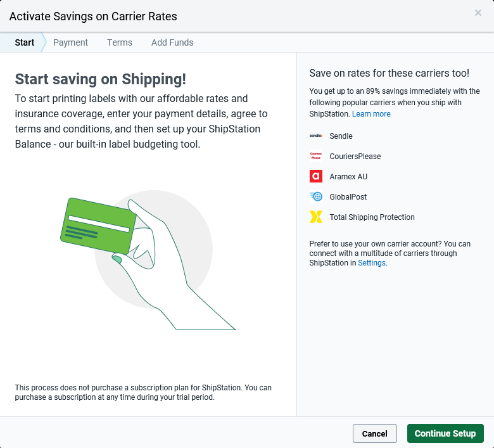Go to the Terms step
Viewport: 494px width, 448px height.
click(x=120, y=42)
